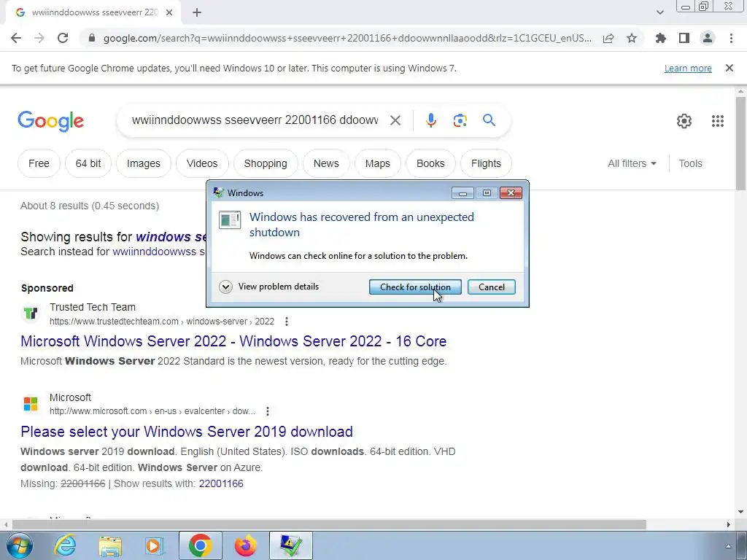Image resolution: width=747 pixels, height=560 pixels.
Task: Submit search with the magnifier icon
Action: [x=489, y=120]
